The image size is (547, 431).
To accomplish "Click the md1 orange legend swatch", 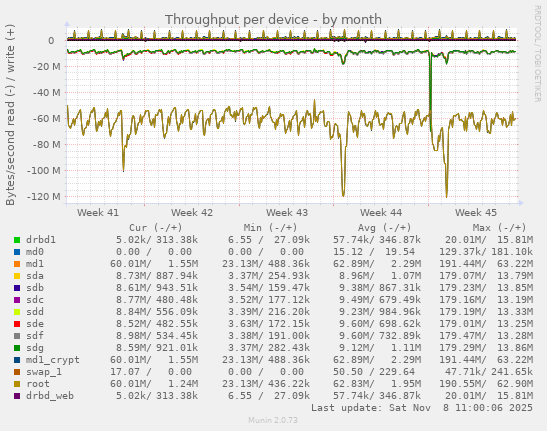I will [x=17, y=264].
